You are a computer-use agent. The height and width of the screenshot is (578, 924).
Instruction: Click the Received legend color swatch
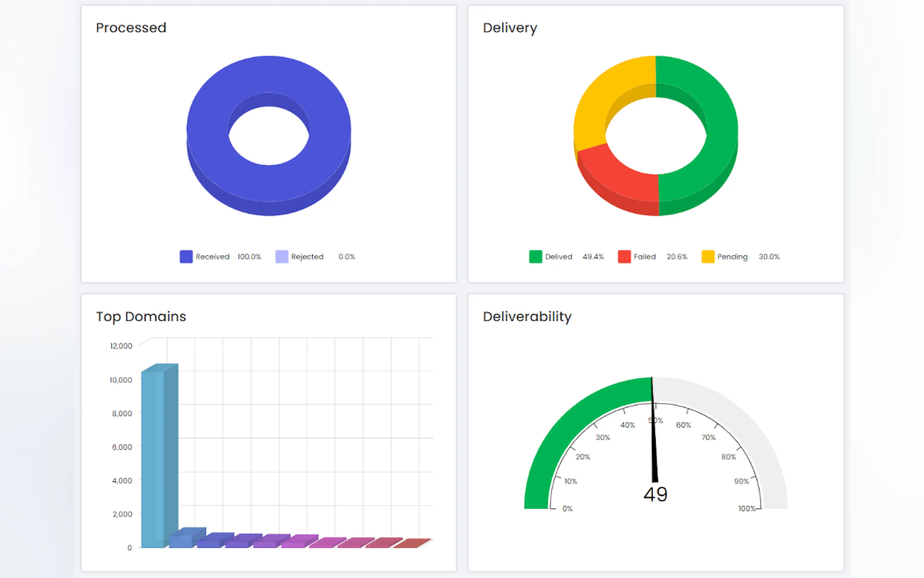(186, 257)
